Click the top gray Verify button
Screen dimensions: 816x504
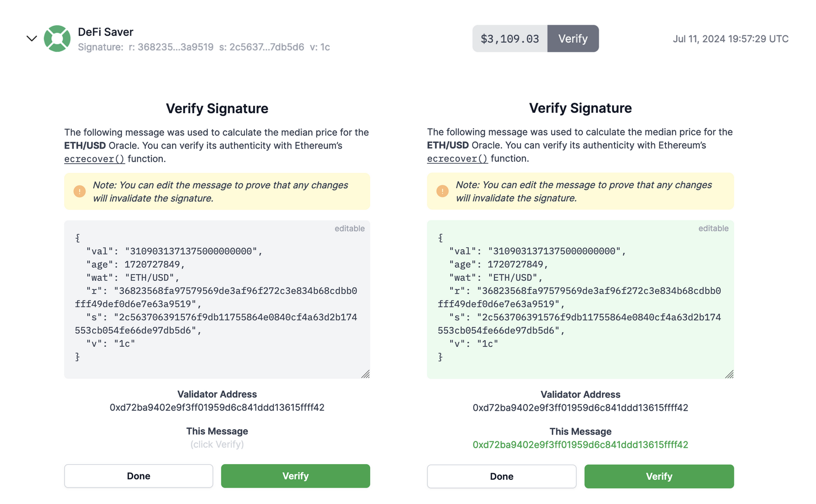573,38
